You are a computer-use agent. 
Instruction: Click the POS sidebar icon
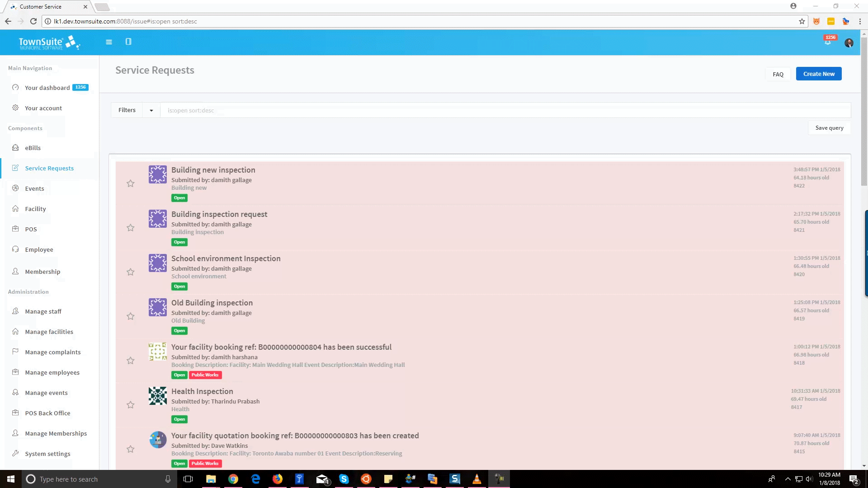[15, 229]
